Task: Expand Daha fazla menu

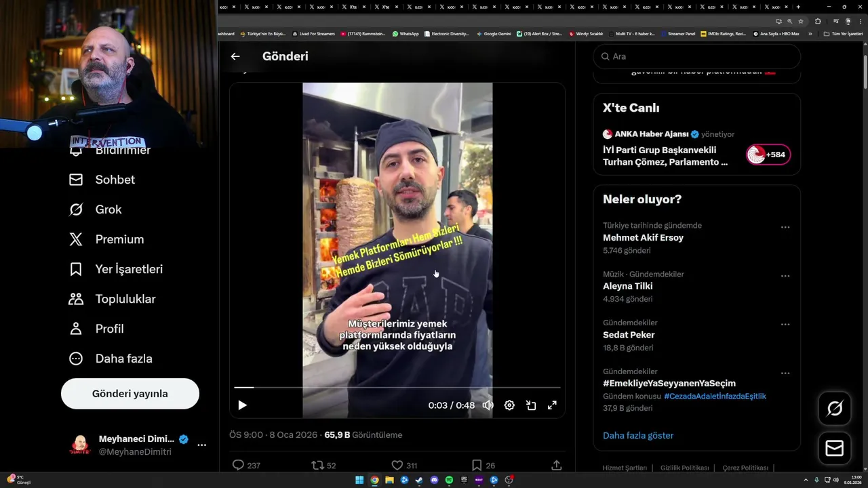Action: (x=111, y=359)
